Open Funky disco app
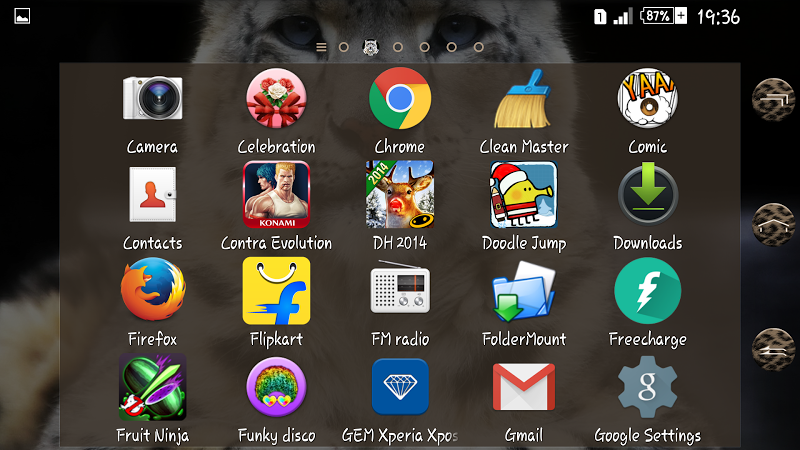 277,387
